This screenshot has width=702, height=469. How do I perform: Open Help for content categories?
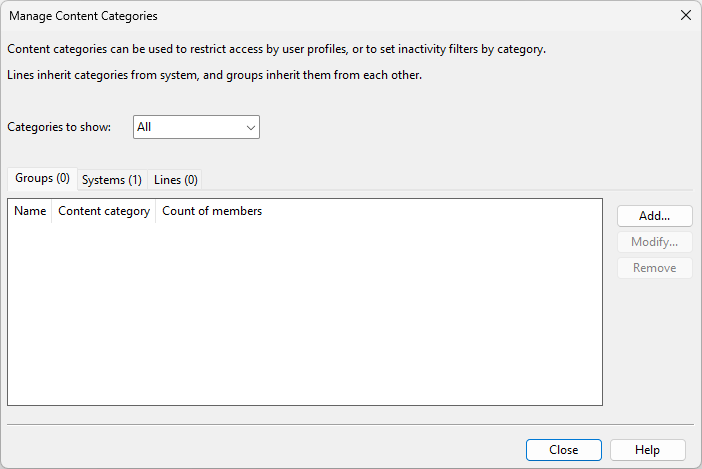[648, 450]
